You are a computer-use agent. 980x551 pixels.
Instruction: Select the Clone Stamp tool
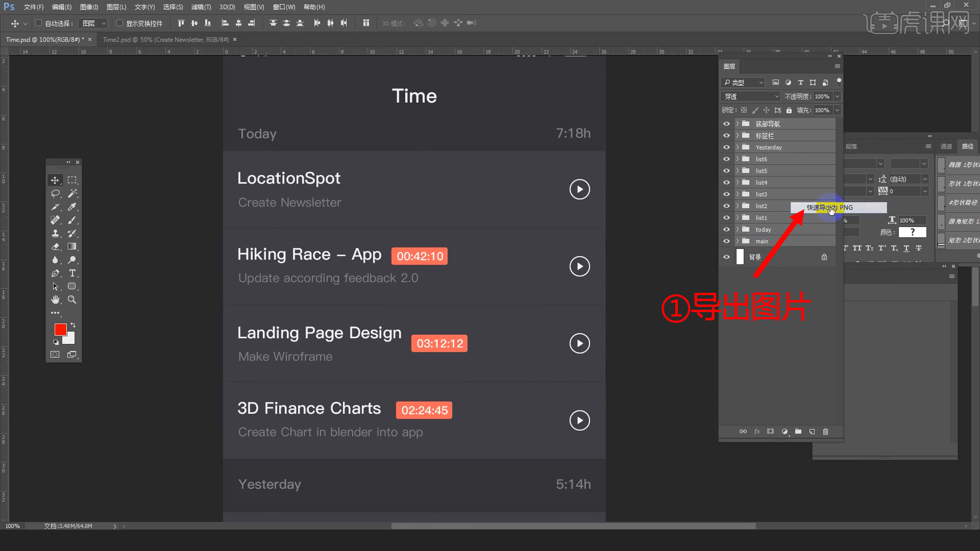(x=55, y=233)
